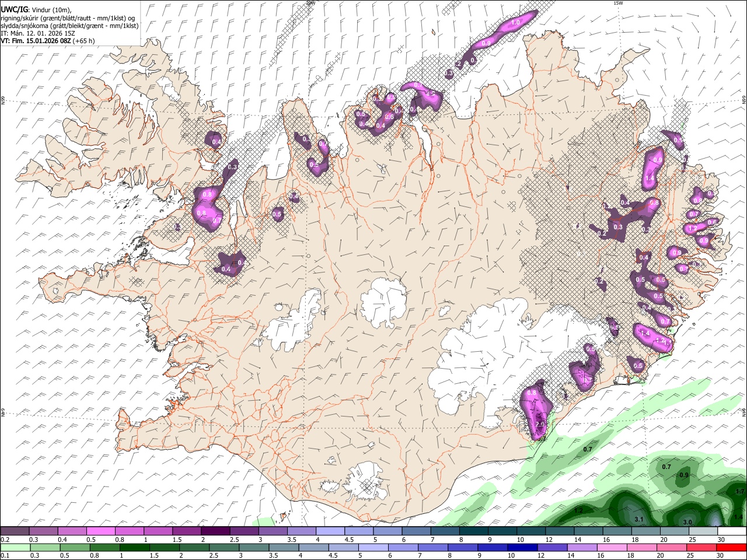The height and width of the screenshot is (560, 747).
Task: Pick upper-row swatch between 8 and 9
Action: coord(473,531)
